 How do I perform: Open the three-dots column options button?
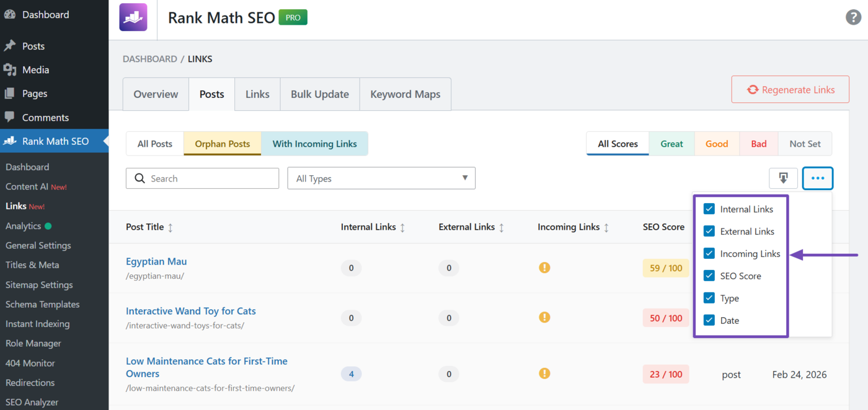pyautogui.click(x=817, y=178)
